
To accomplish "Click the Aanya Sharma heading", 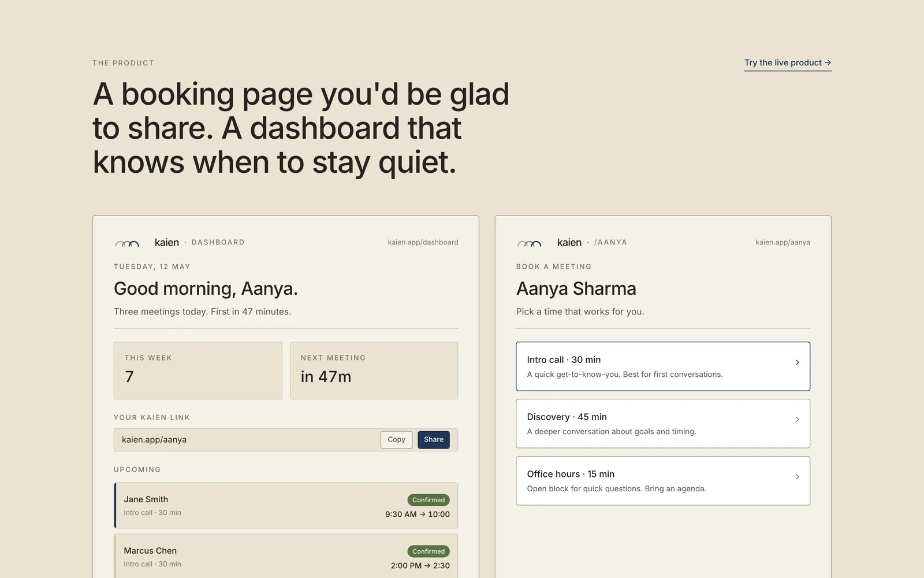I will (x=576, y=288).
